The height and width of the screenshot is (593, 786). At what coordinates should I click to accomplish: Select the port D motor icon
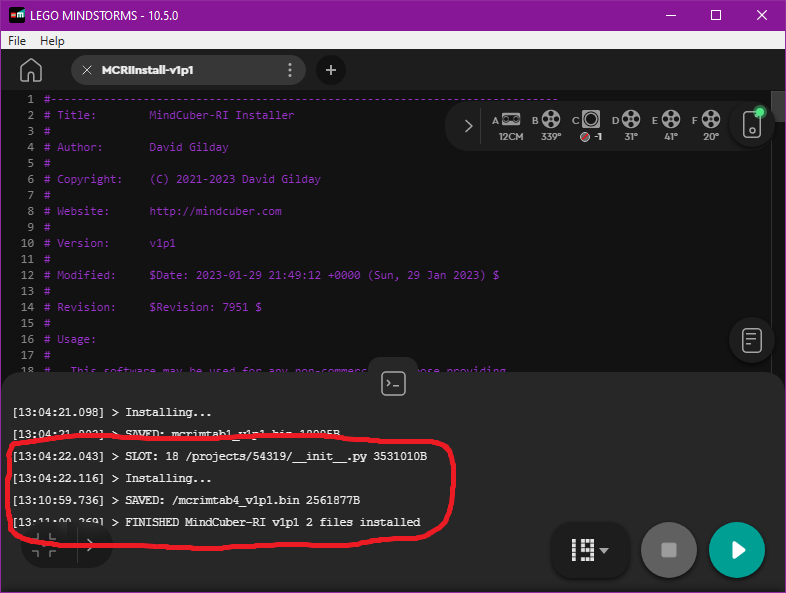(x=631, y=120)
